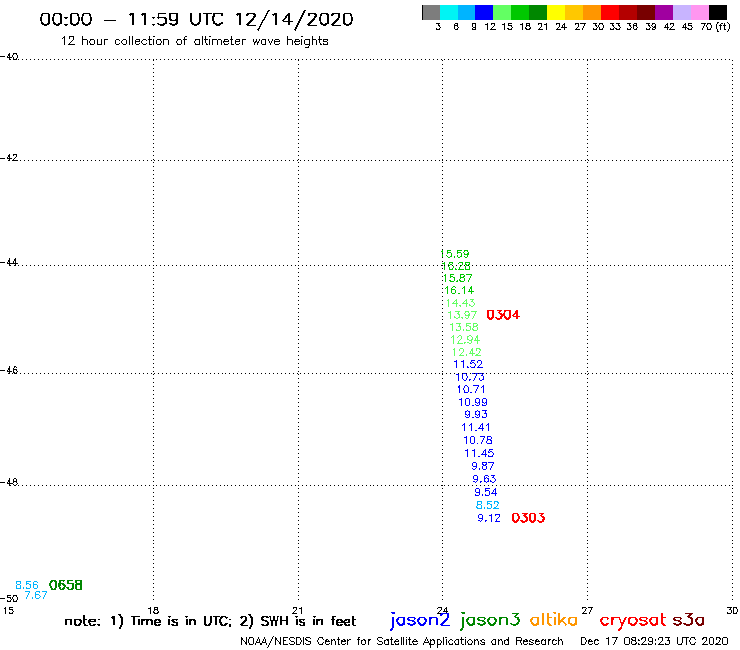Click the title date '12/14/2020'
This screenshot has width=740, height=650.
pyautogui.click(x=294, y=20)
